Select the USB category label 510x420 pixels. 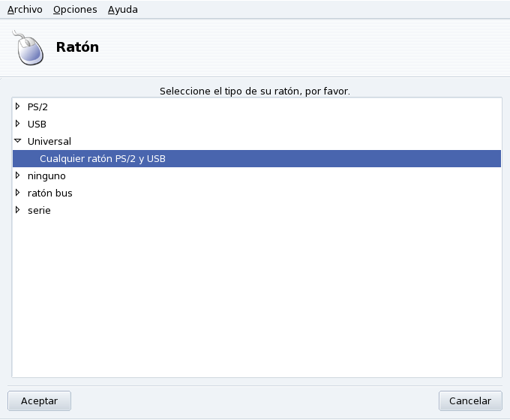click(37, 124)
